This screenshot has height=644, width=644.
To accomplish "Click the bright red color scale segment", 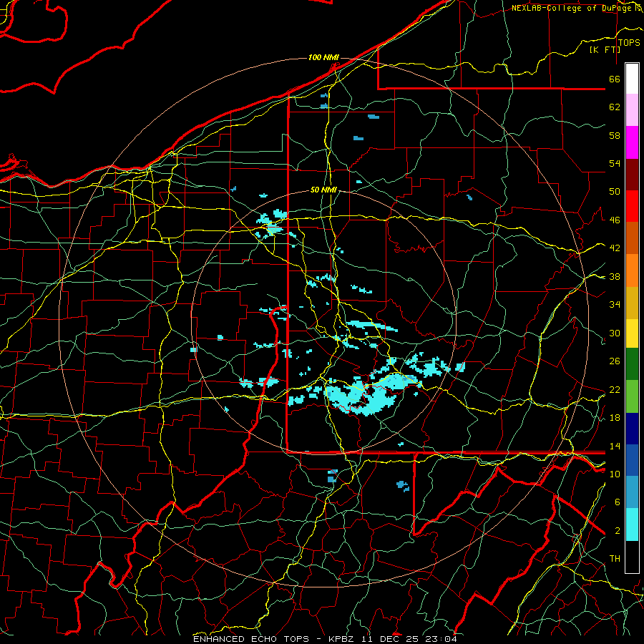I will click(x=632, y=206).
